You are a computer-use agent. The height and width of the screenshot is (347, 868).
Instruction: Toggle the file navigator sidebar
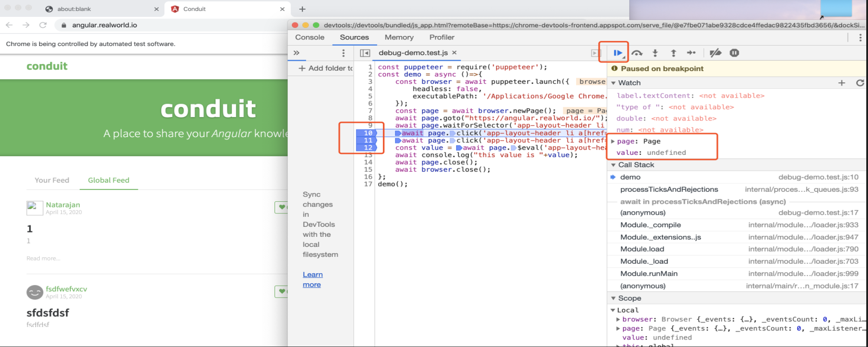point(365,53)
